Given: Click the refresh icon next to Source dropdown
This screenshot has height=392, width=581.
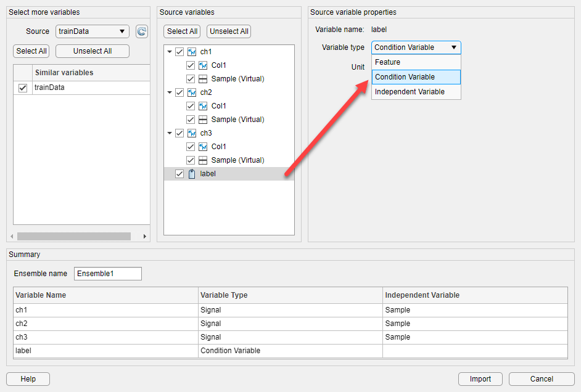Looking at the screenshot, I should (141, 31).
